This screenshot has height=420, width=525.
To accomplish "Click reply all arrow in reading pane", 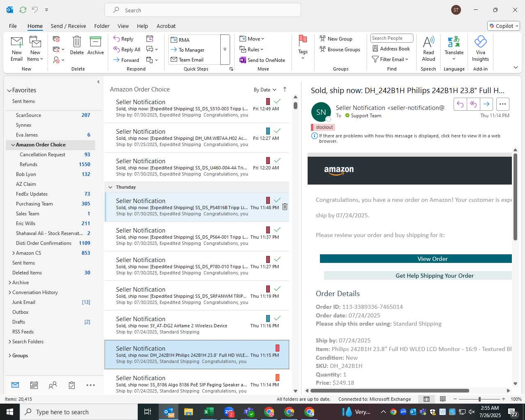I will point(473,104).
